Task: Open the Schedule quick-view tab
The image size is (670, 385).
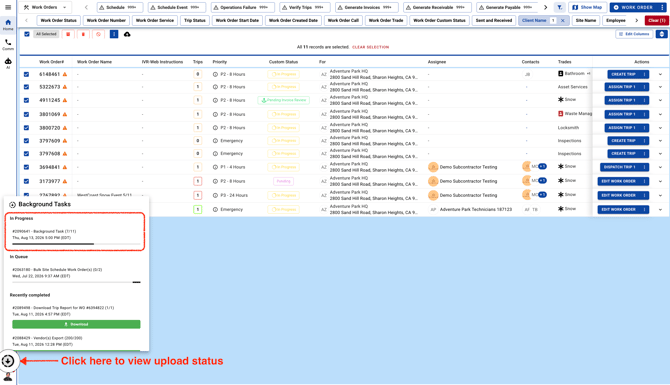Action: tap(120, 7)
